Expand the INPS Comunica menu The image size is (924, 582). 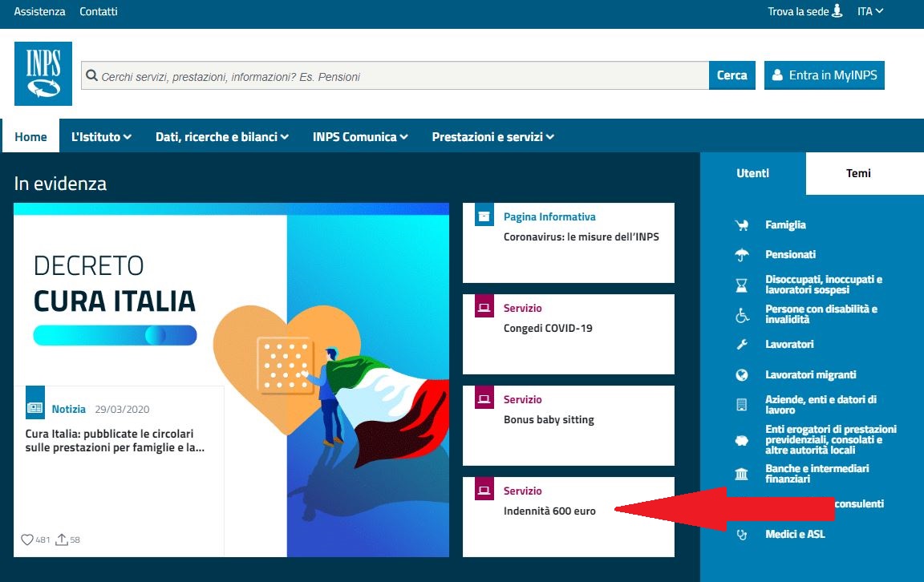360,136
